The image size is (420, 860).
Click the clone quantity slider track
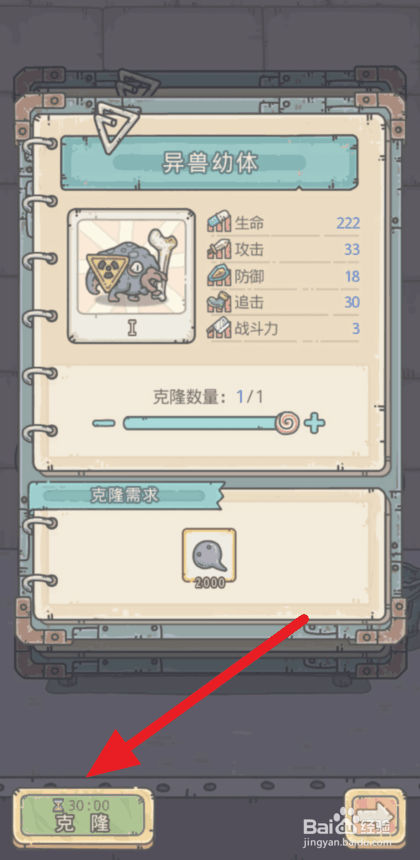(x=201, y=423)
